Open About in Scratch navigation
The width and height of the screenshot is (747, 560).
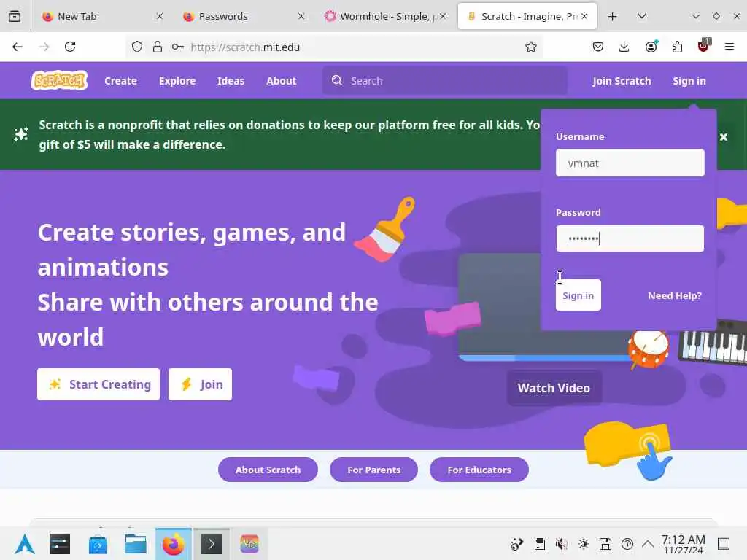[x=281, y=81]
